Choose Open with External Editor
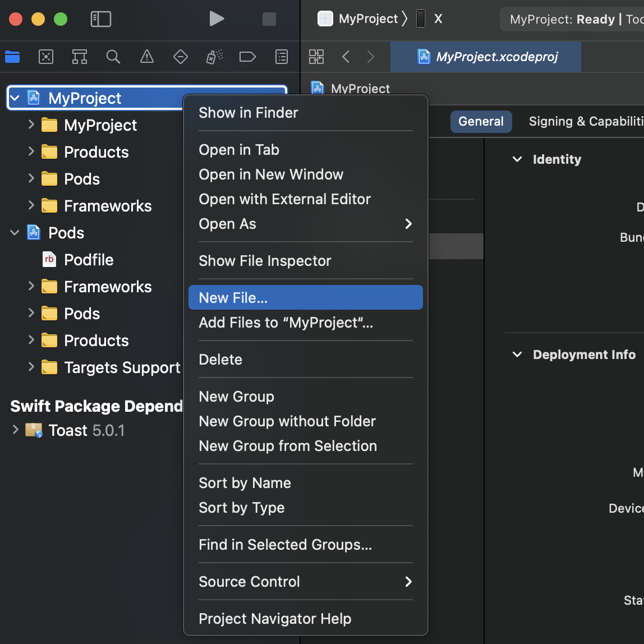This screenshot has height=644, width=644. [x=305, y=199]
